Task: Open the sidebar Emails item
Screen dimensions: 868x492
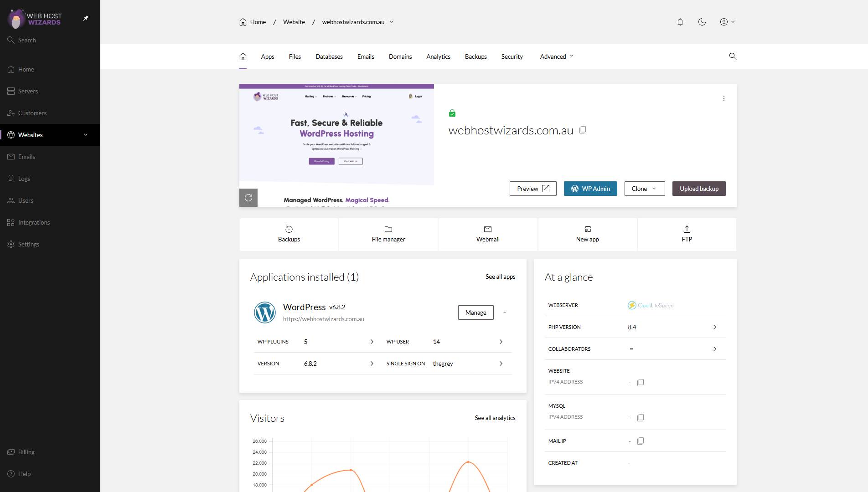Action: 50,157
